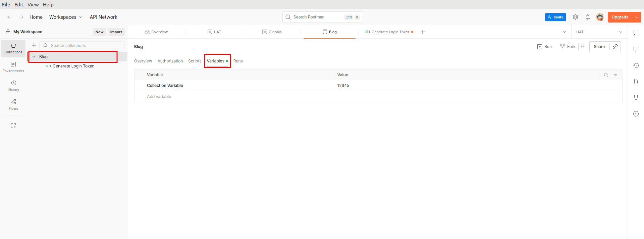Open the collection Runs tab

238,61
